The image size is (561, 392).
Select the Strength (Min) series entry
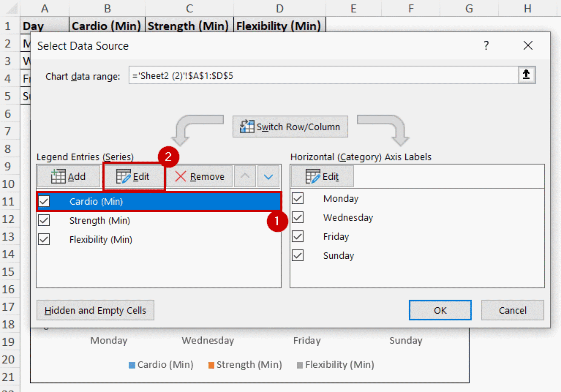[100, 220]
